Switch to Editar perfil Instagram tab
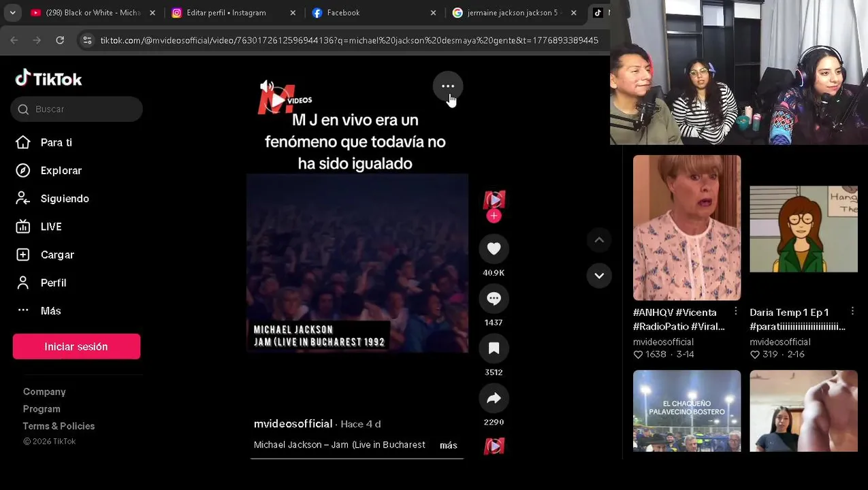This screenshot has height=490, width=868. pyautogui.click(x=225, y=13)
